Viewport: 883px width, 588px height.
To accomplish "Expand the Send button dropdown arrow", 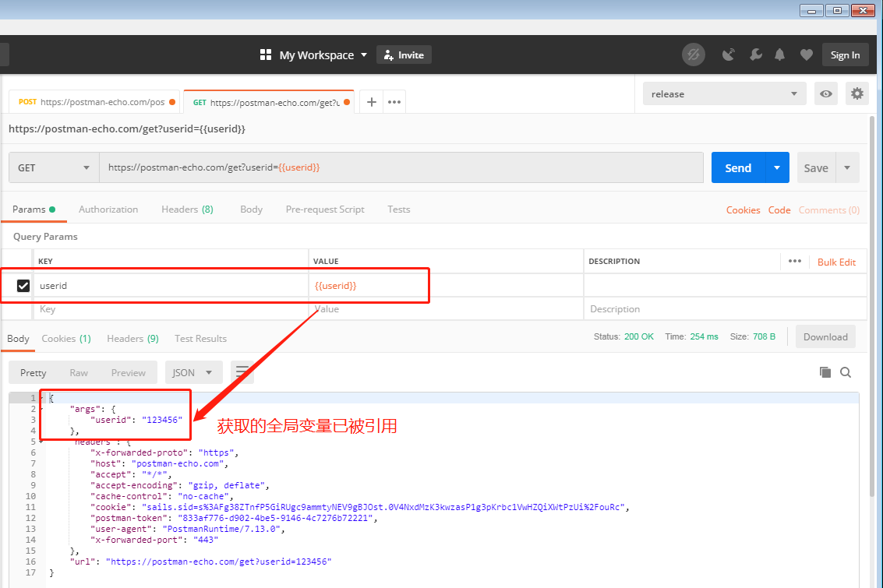I will (x=777, y=167).
